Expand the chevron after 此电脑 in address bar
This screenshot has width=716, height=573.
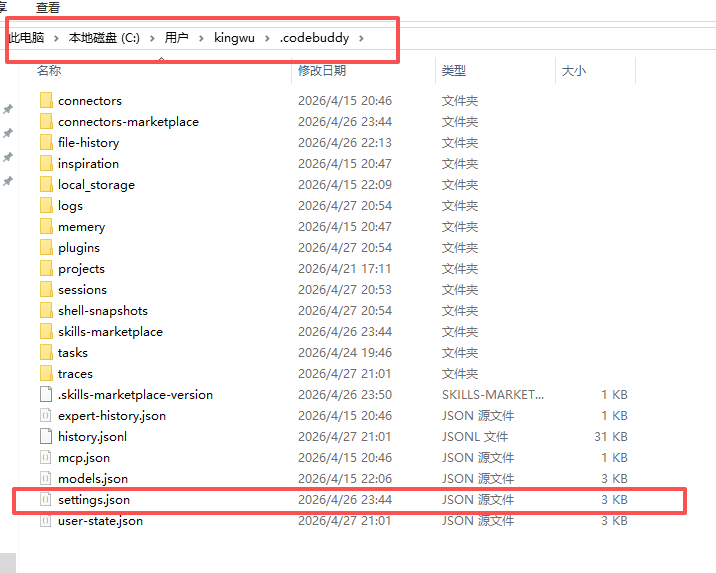pos(56,38)
